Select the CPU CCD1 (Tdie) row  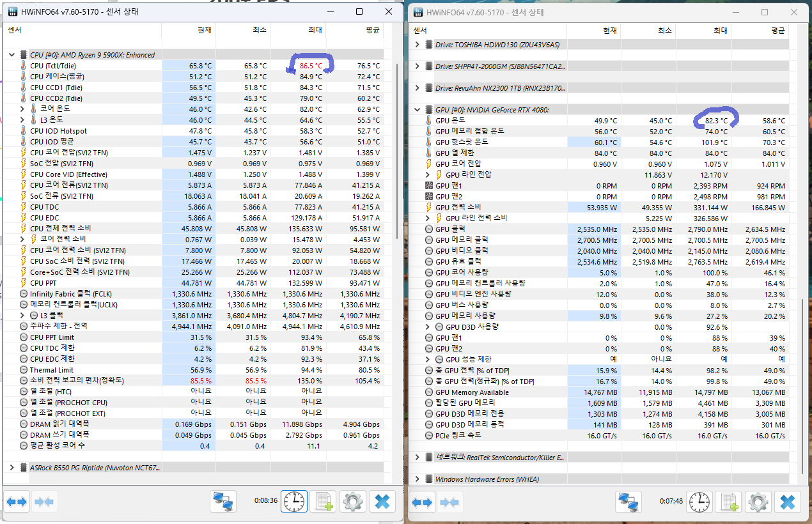click(194, 88)
